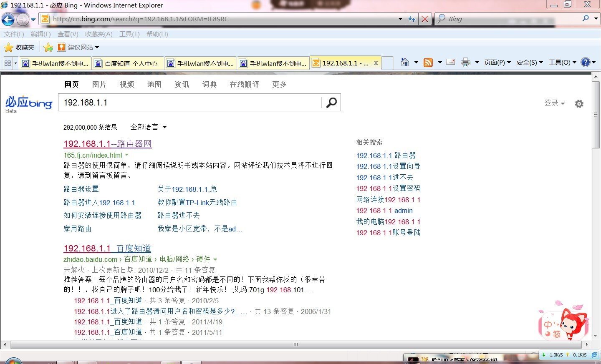Screen dimensions: 601x364
Task: Open related search 192 168 1 1 admin
Action: coord(384,211)
